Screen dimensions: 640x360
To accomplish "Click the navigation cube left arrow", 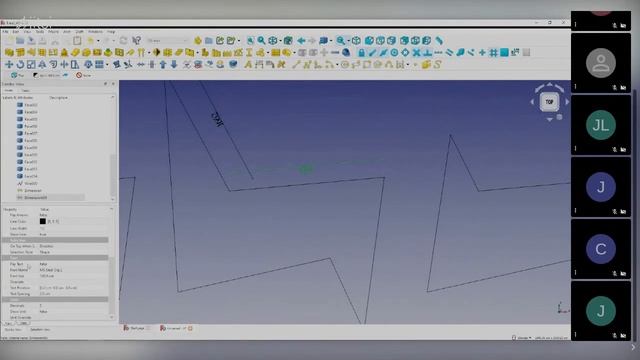I will [532, 102].
